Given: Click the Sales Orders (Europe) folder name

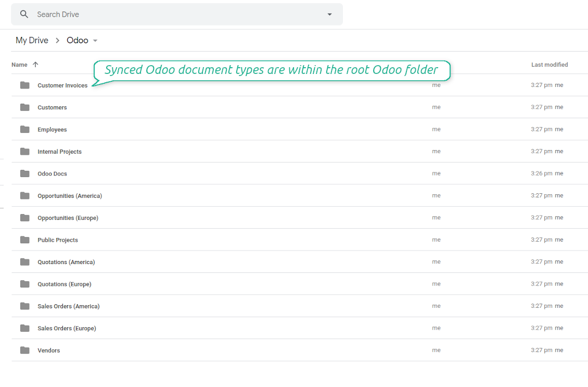Looking at the screenshot, I should point(67,329).
